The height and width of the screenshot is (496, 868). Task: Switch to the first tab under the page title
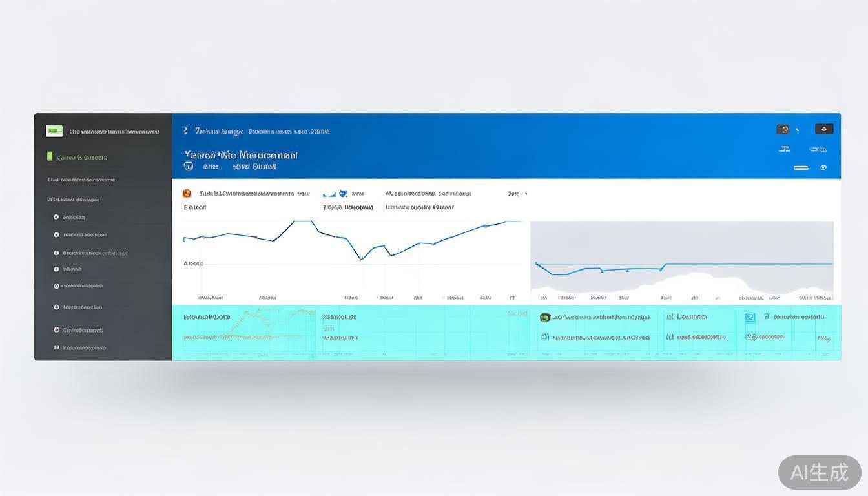tap(211, 167)
